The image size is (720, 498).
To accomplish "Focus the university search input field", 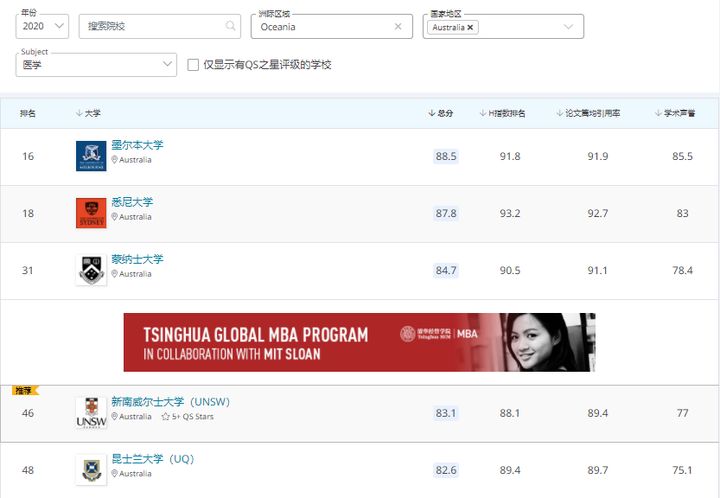I will click(159, 26).
